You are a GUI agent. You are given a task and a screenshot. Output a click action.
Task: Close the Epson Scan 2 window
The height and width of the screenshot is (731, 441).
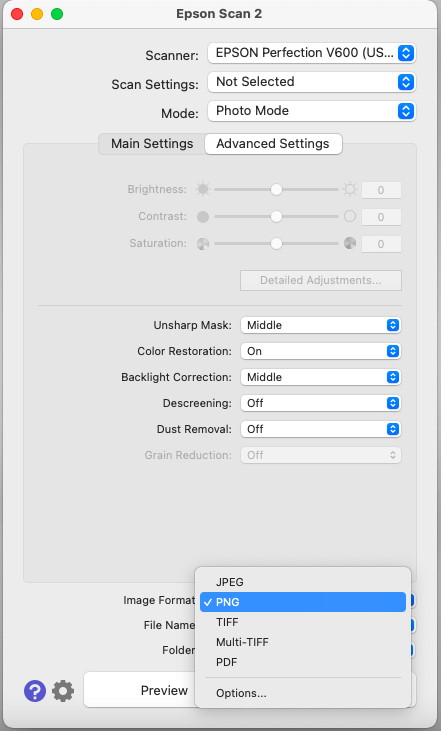17,14
